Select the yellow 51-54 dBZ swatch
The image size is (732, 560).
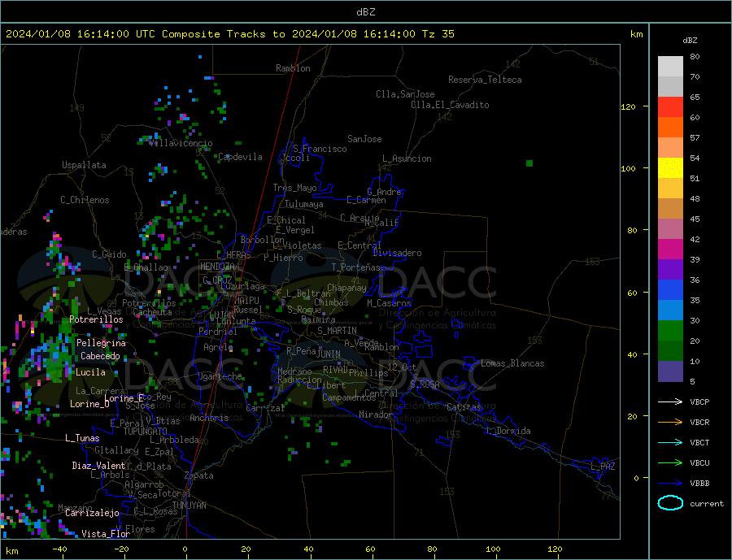click(670, 168)
